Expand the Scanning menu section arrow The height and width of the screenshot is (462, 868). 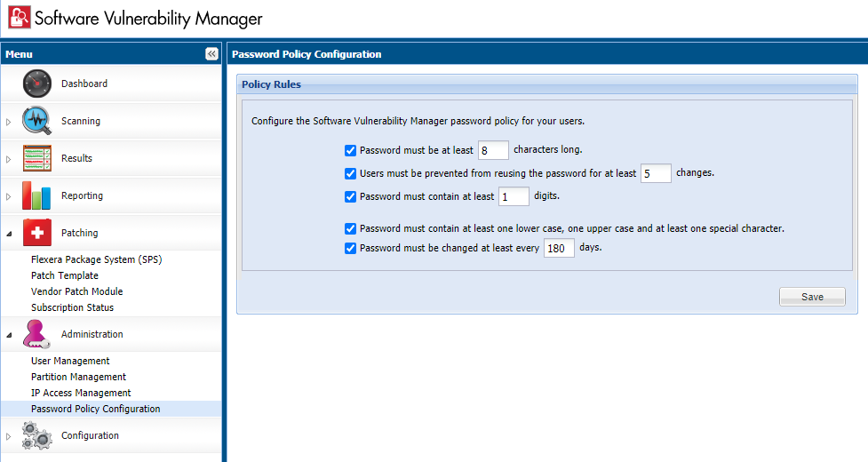tap(9, 122)
